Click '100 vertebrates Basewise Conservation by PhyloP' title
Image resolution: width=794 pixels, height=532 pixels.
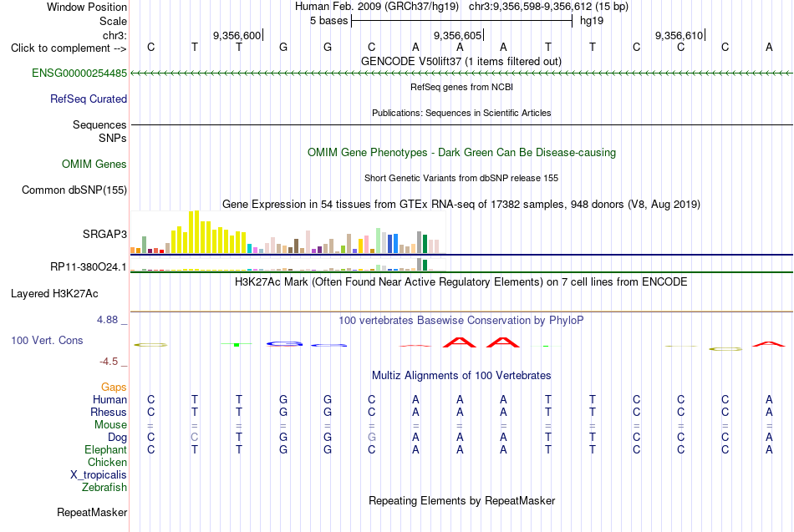coord(461,320)
